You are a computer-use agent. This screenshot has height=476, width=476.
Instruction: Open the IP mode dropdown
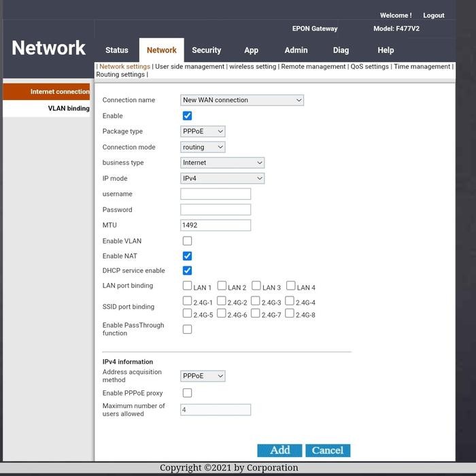[222, 178]
